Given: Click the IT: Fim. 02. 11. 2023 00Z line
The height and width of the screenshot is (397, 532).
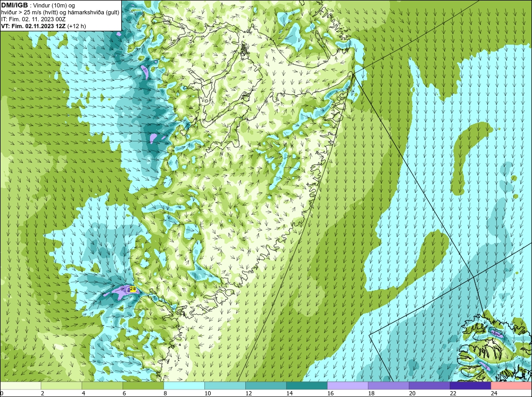Looking at the screenshot, I should [x=33, y=19].
